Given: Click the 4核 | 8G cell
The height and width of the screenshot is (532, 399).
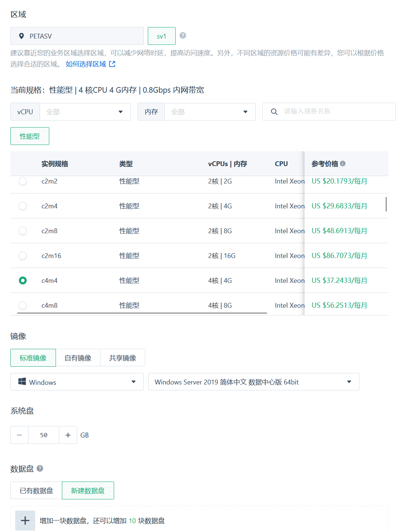Looking at the screenshot, I should [x=220, y=305].
